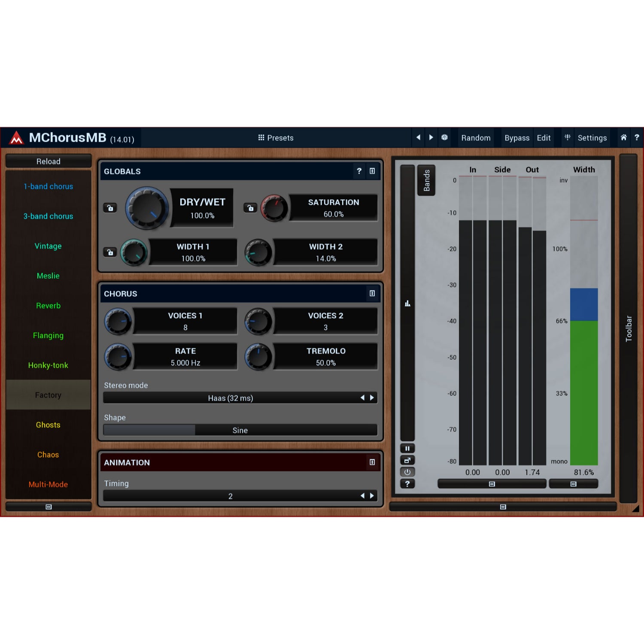
Task: Toggle the Saturation lock
Action: point(250,208)
